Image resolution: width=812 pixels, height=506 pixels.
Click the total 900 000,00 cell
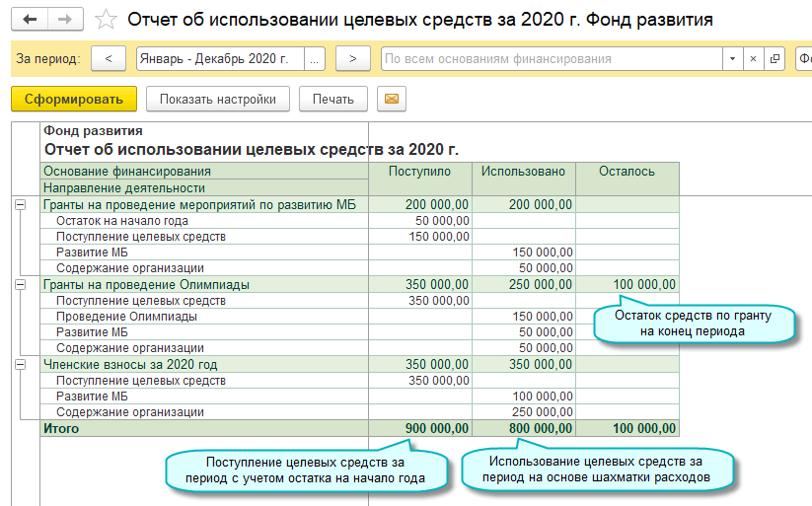420,428
